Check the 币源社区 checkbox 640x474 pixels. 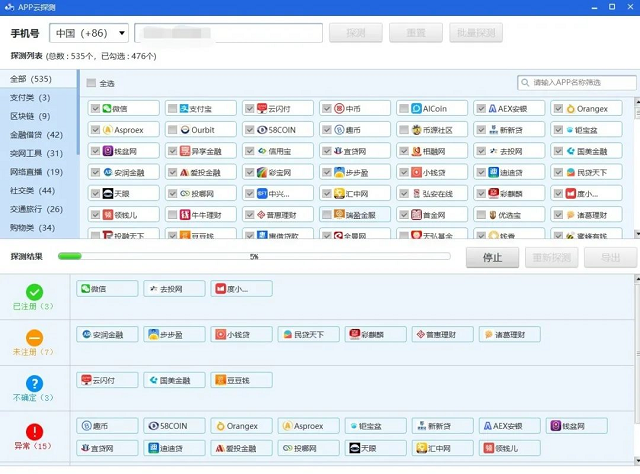(x=404, y=130)
